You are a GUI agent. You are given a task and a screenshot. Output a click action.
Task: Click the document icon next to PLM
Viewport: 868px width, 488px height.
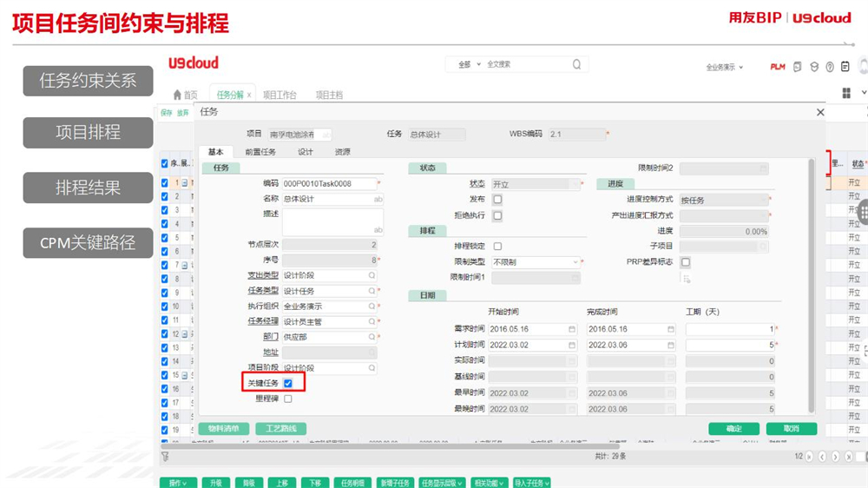point(797,67)
